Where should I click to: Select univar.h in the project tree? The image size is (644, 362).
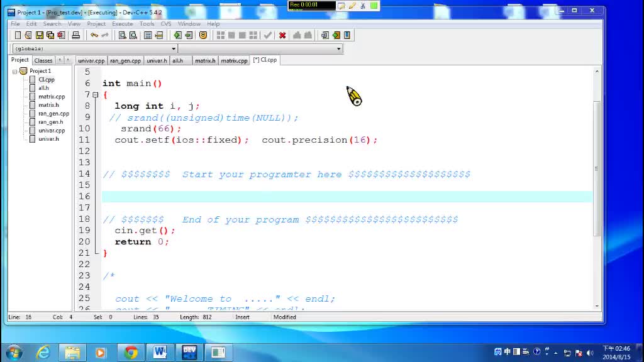point(48,139)
